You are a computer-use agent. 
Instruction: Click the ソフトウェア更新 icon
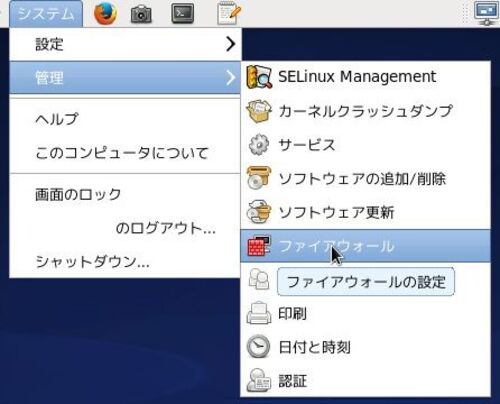point(258,212)
